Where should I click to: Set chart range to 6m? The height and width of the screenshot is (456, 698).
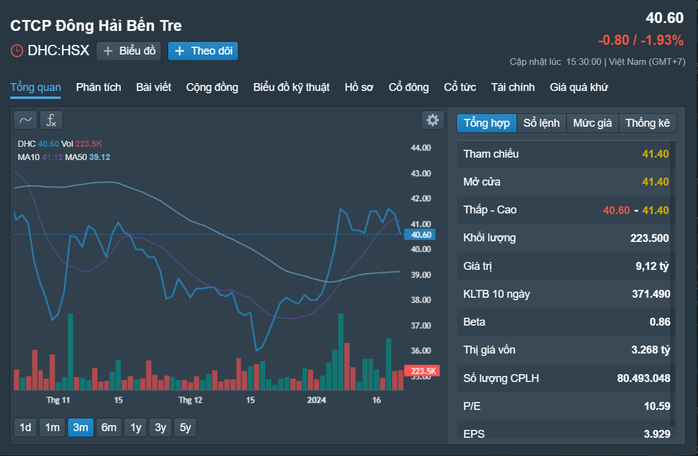[x=109, y=428]
